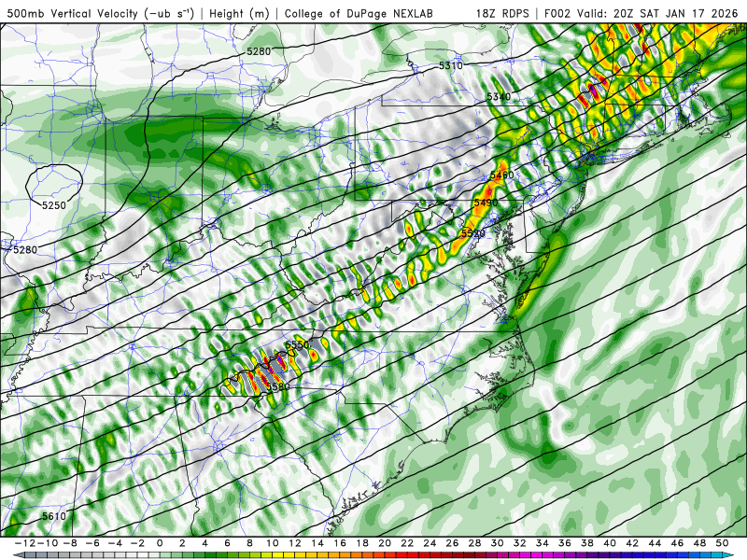Click the 0 value on the color scale
This screenshot has height=560, width=747.
click(160, 543)
